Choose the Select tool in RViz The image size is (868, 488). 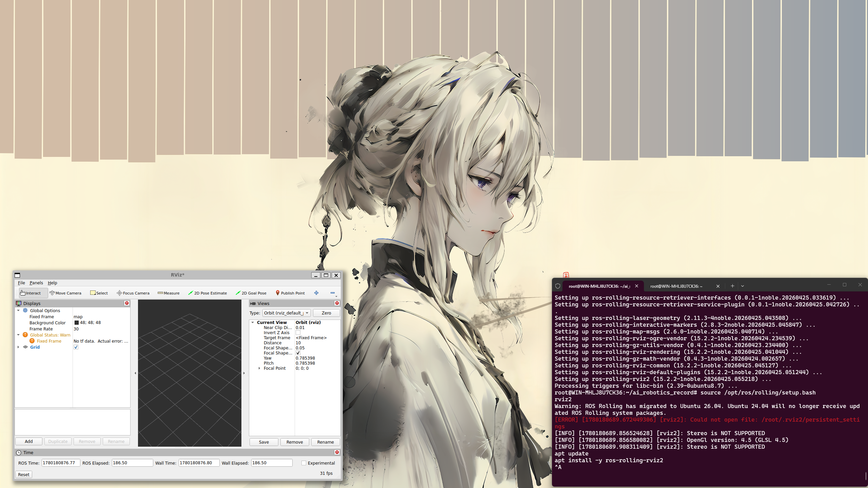[99, 293]
